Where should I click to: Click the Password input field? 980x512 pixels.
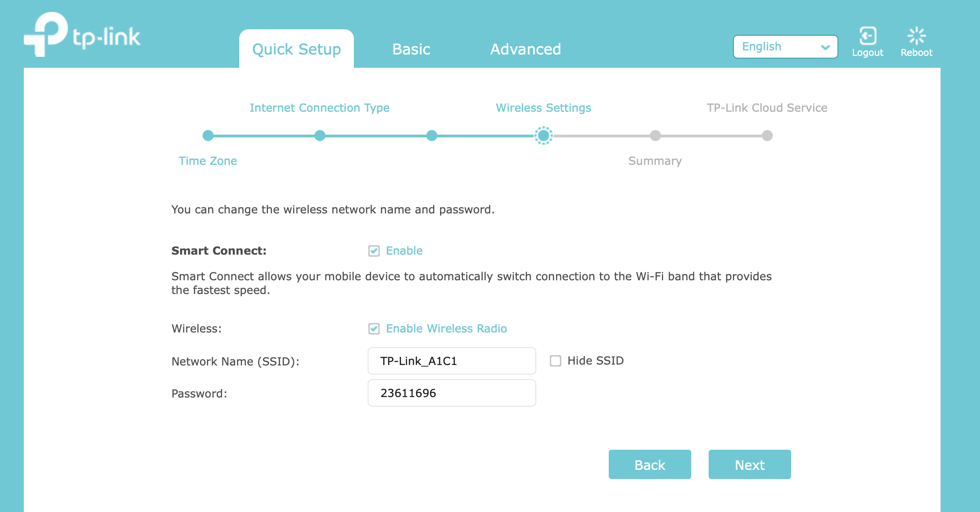pyautogui.click(x=451, y=393)
